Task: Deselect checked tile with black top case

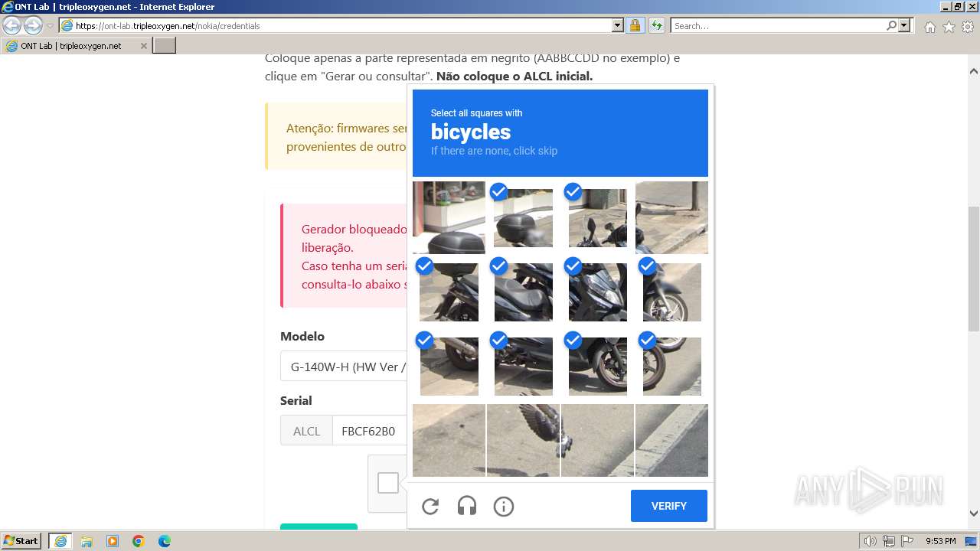Action: point(523,217)
